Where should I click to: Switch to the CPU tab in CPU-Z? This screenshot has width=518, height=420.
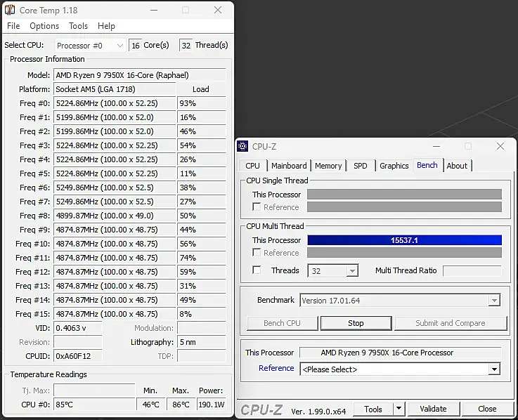click(x=252, y=166)
